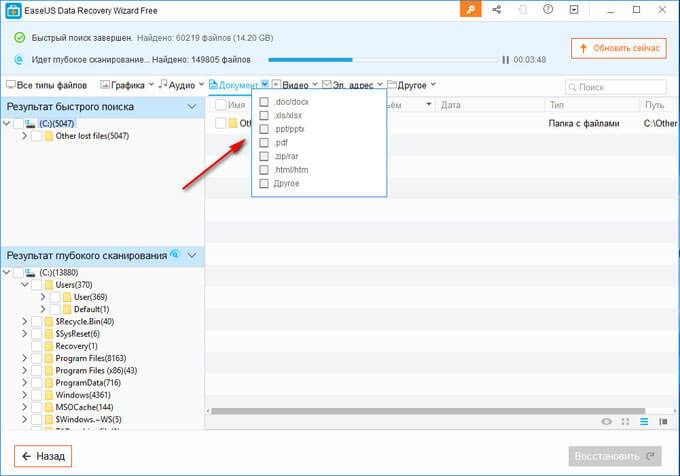
Task: Click the EaseUS app logo icon
Action: pos(13,11)
